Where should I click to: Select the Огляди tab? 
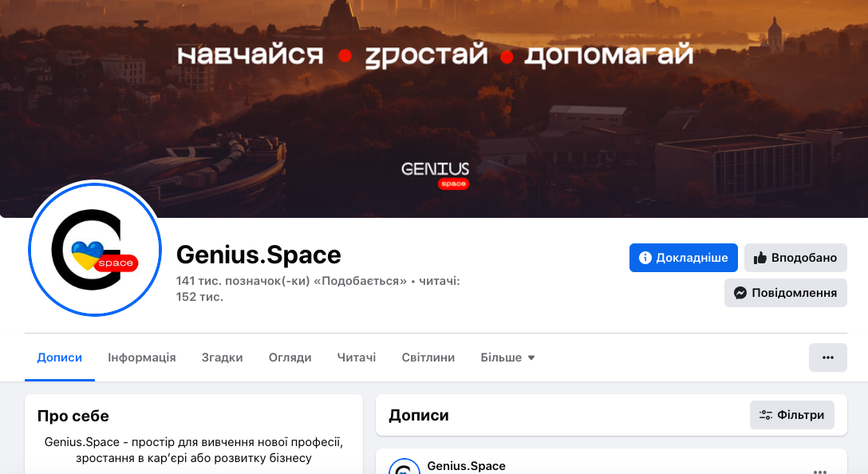pyautogui.click(x=290, y=357)
